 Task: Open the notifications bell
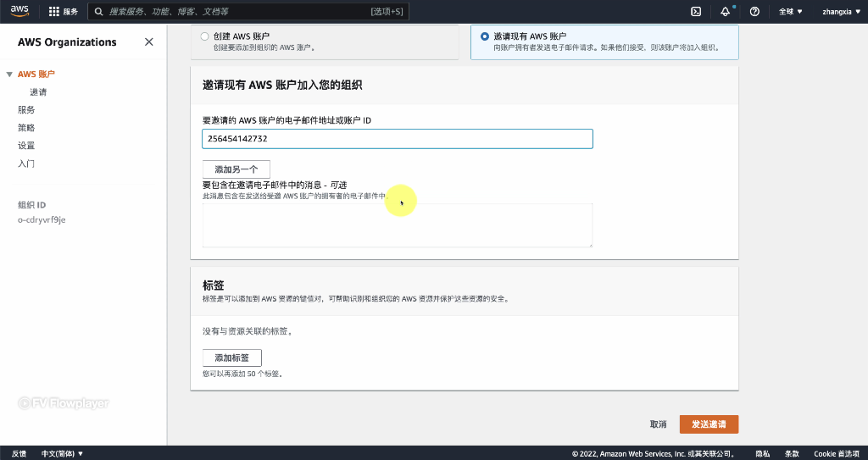(x=726, y=12)
